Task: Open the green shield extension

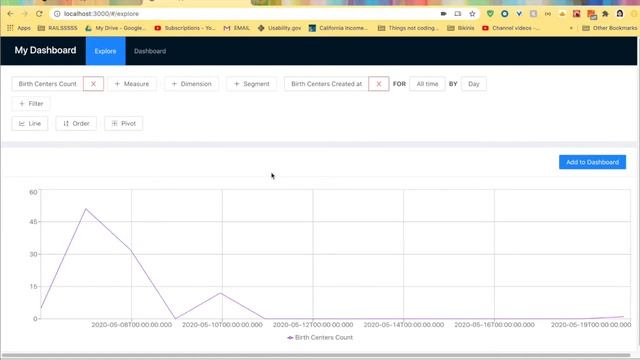Action: pyautogui.click(x=490, y=13)
